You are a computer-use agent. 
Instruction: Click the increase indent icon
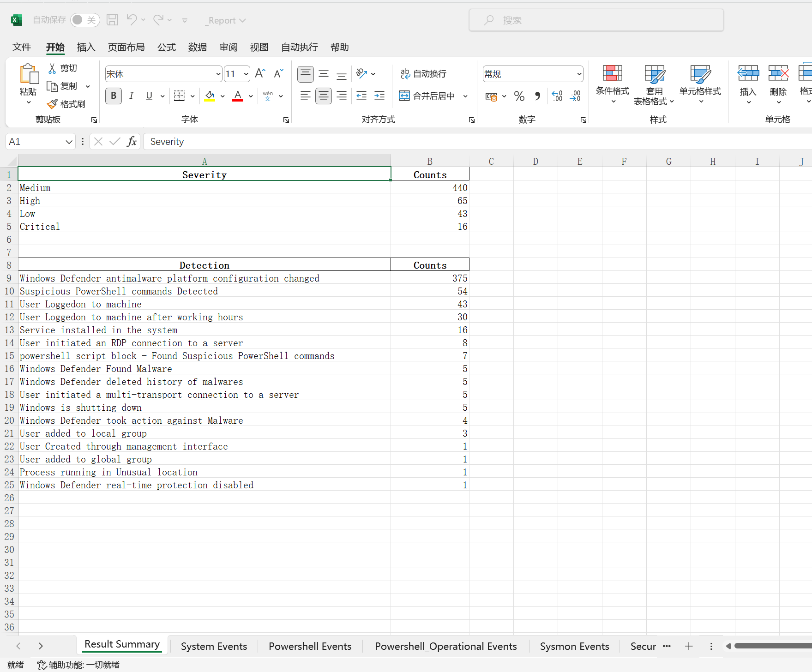pyautogui.click(x=379, y=96)
